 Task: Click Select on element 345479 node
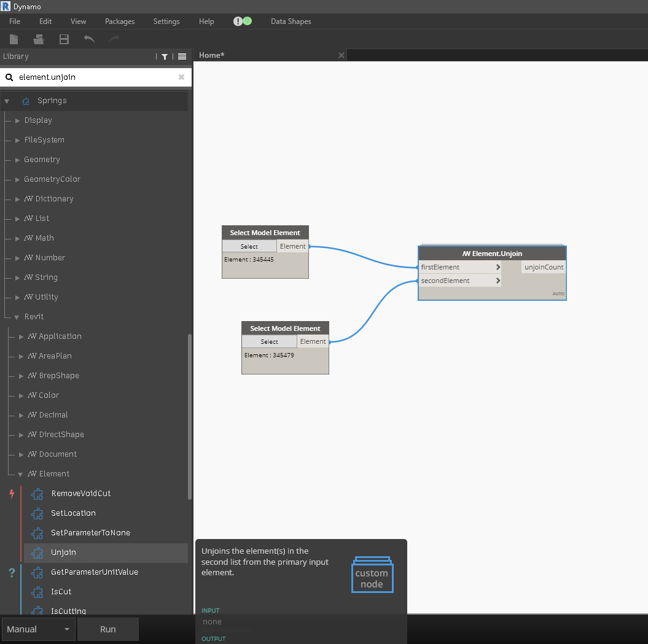pyautogui.click(x=269, y=341)
